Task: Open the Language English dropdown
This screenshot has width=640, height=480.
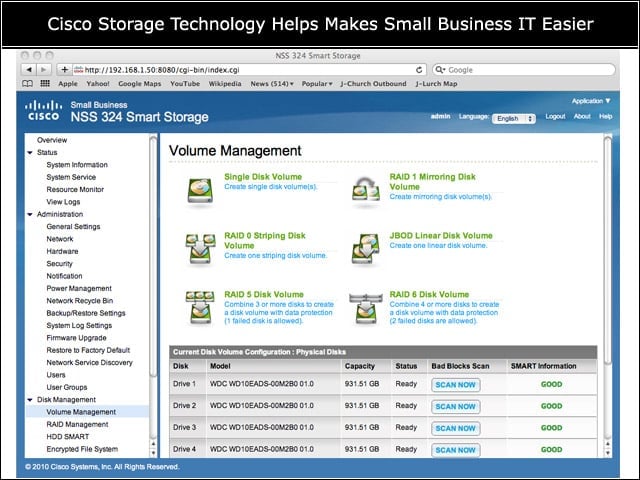Action: [513, 118]
